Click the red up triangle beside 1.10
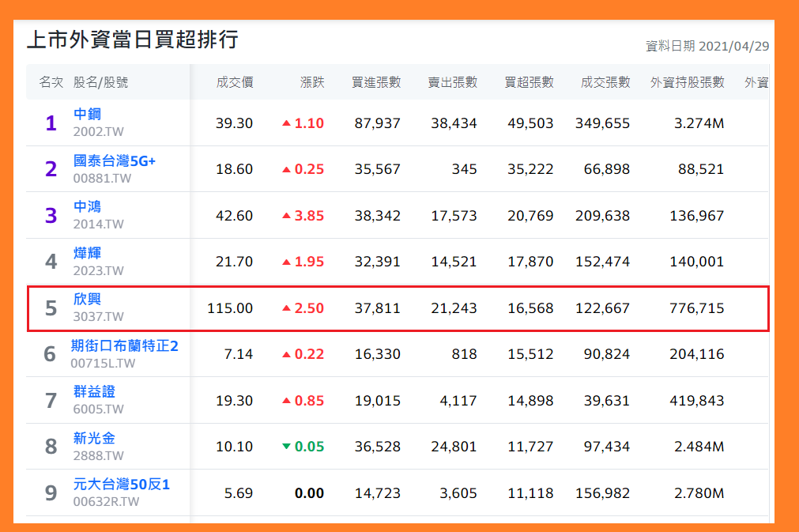799x532 pixels. 286,123
